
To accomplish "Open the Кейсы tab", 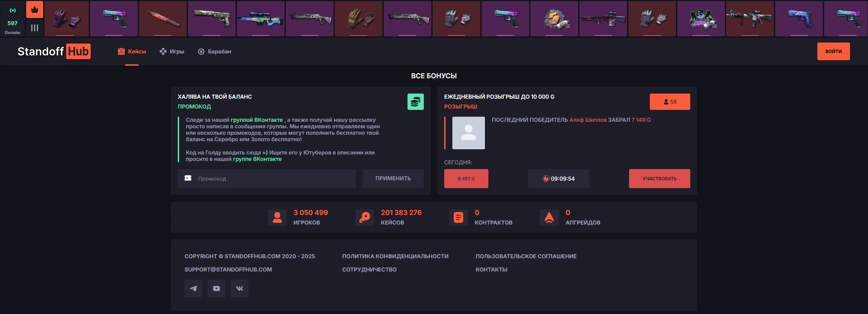I will (x=132, y=51).
